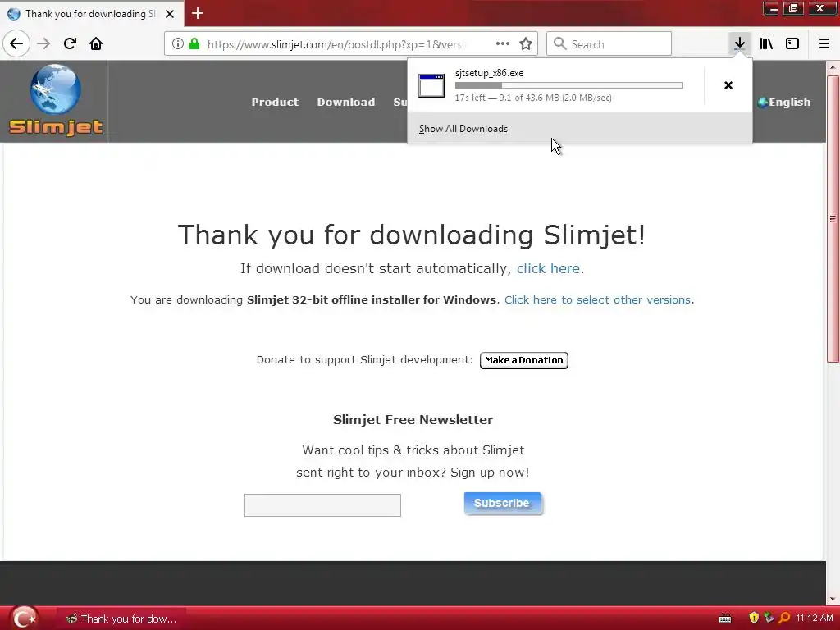This screenshot has width=840, height=630.
Task: Show site information icon in address bar
Action: click(x=178, y=43)
